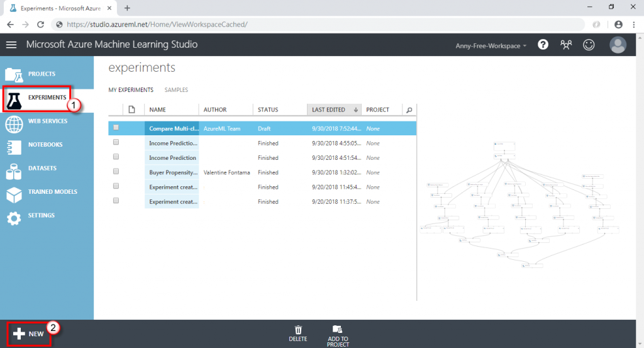Open the browser profile icon
This screenshot has height=348, width=644.
pyautogui.click(x=618, y=25)
